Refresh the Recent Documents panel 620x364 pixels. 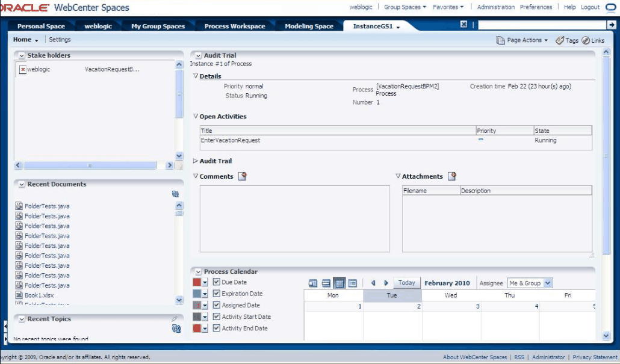coord(176,194)
